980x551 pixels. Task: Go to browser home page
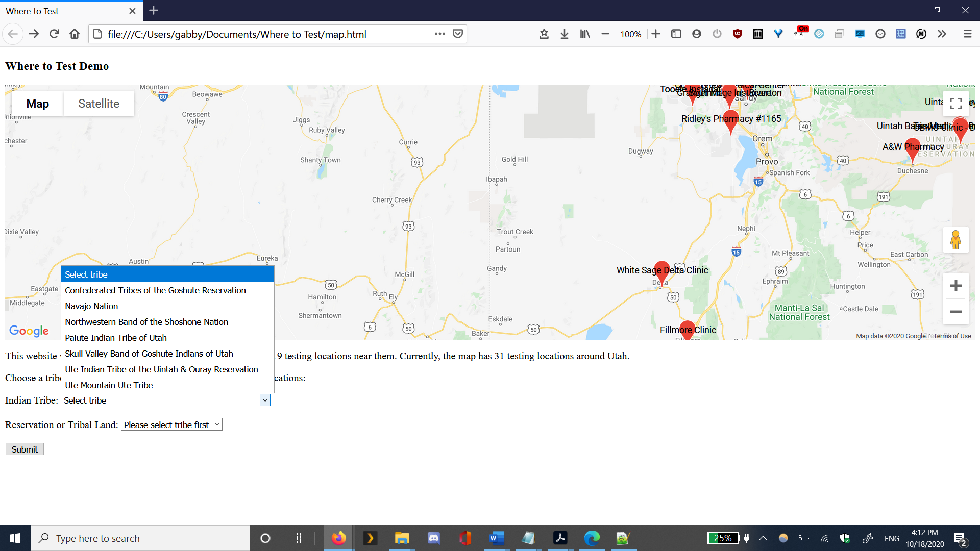(75, 34)
